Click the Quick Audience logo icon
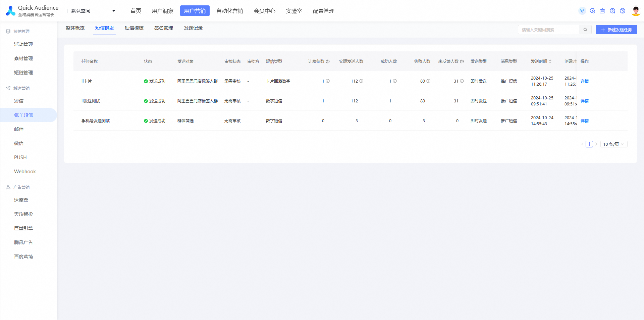This screenshot has width=644, height=320. coord(11,11)
